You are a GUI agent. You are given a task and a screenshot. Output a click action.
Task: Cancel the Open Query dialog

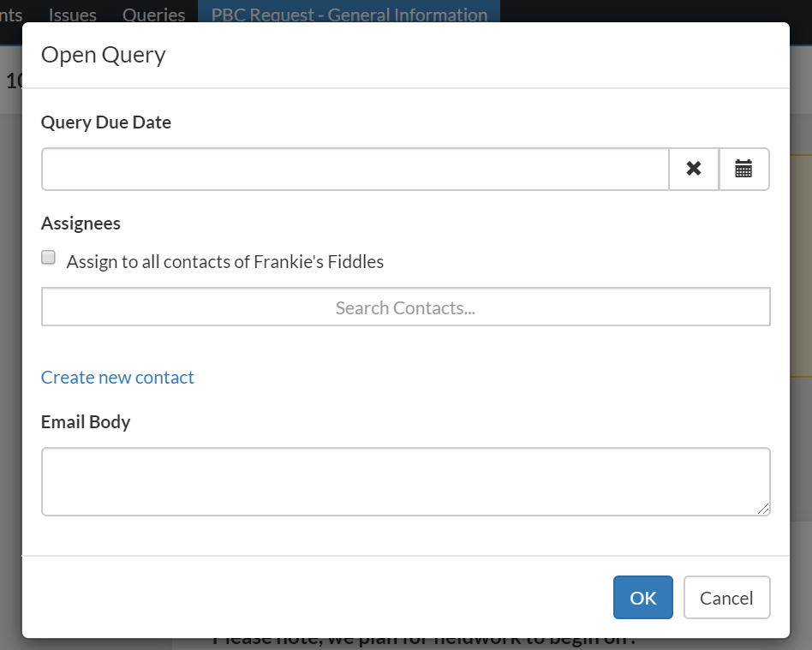point(726,597)
